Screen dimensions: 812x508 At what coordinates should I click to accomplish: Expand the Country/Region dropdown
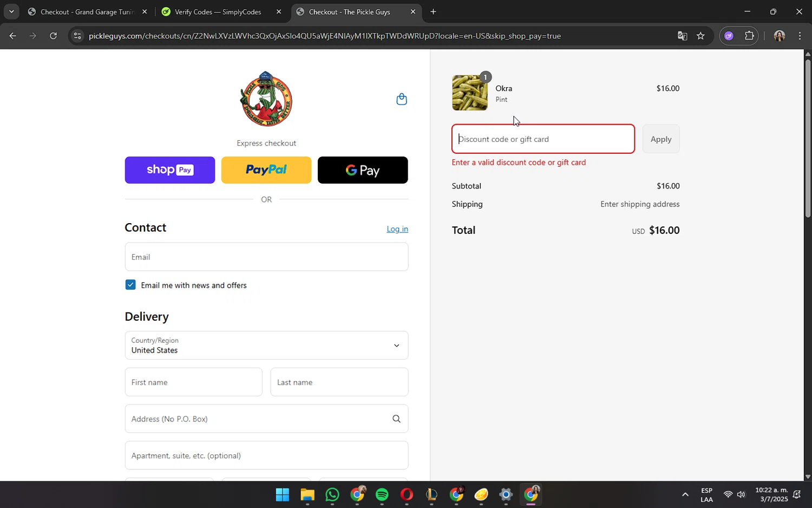266,345
